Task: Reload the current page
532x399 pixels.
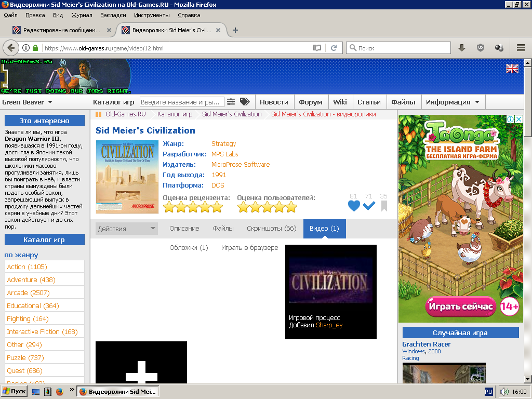Action: [334, 48]
